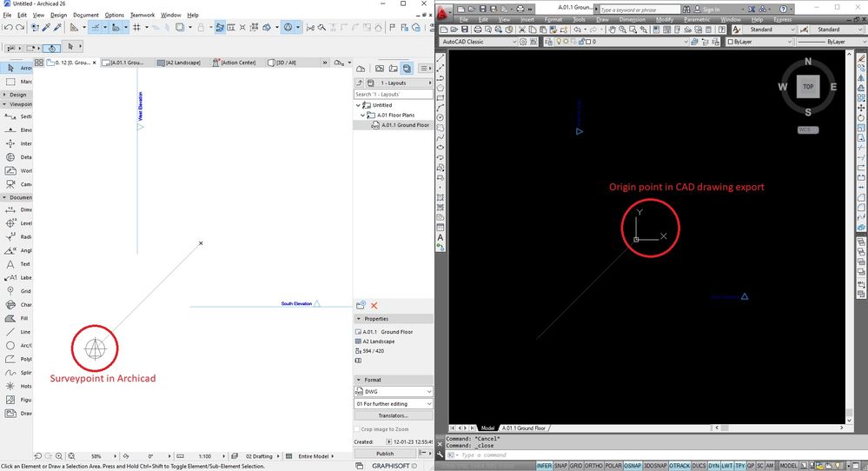Select the Marquee tool in Archicad toolbox
868x471 pixels.
(x=17, y=82)
